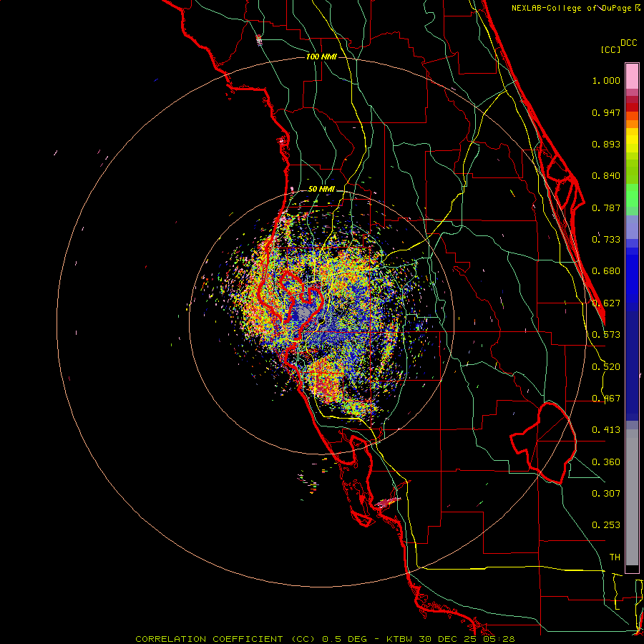
Task: Select the 1.000 value on the scale
Action: (606, 80)
